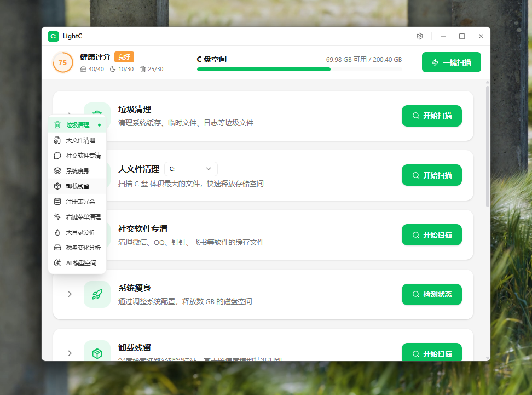
Task: Choose 系统瘦身 in the navigation menu
Action: tap(77, 171)
